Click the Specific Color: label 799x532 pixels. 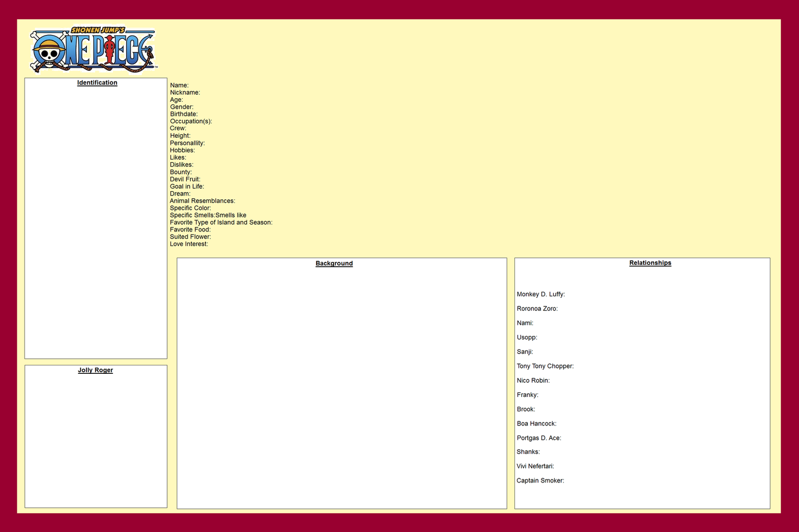pos(190,208)
